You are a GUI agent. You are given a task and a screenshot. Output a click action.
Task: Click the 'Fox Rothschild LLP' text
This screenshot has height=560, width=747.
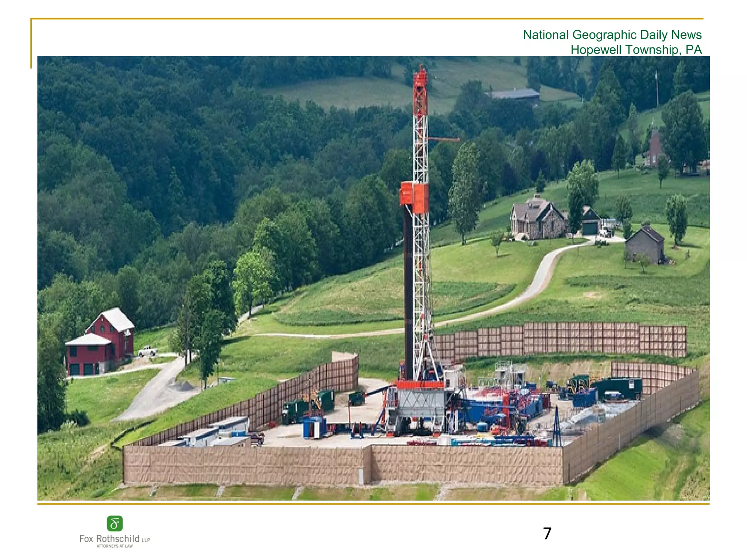point(115,539)
